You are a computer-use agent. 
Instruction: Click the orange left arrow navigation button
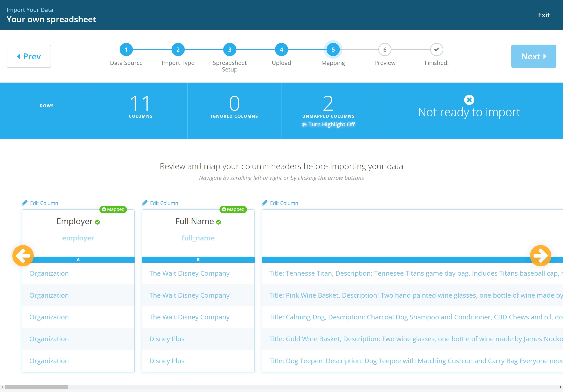tap(23, 256)
